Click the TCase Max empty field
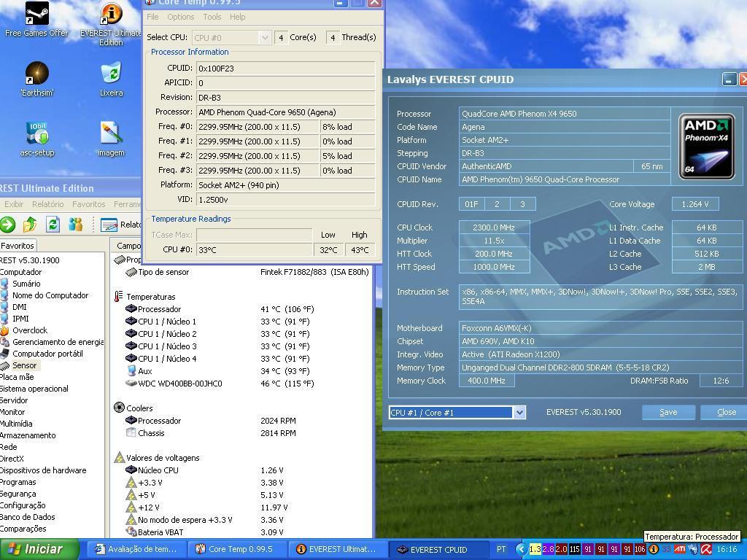 tap(255, 235)
